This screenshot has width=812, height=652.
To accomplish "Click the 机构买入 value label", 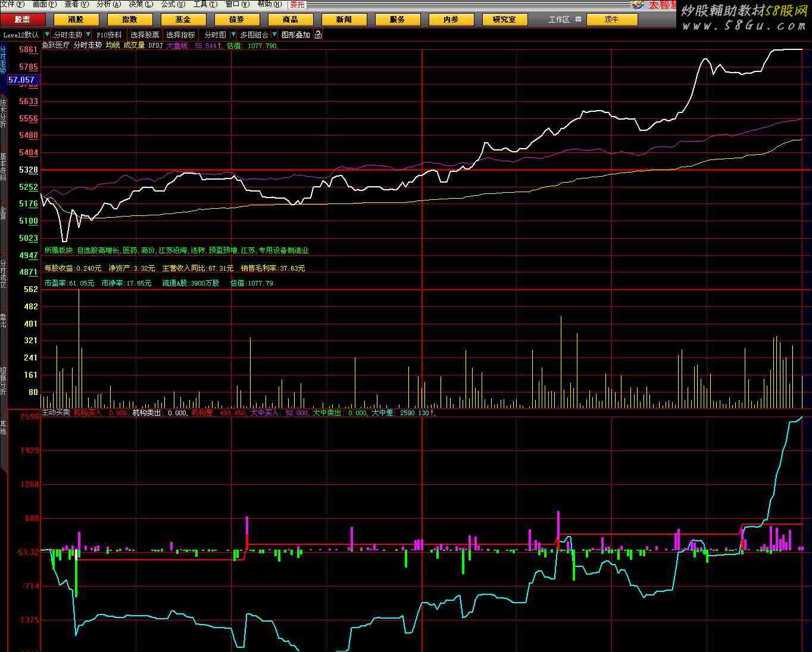I will click(x=100, y=412).
